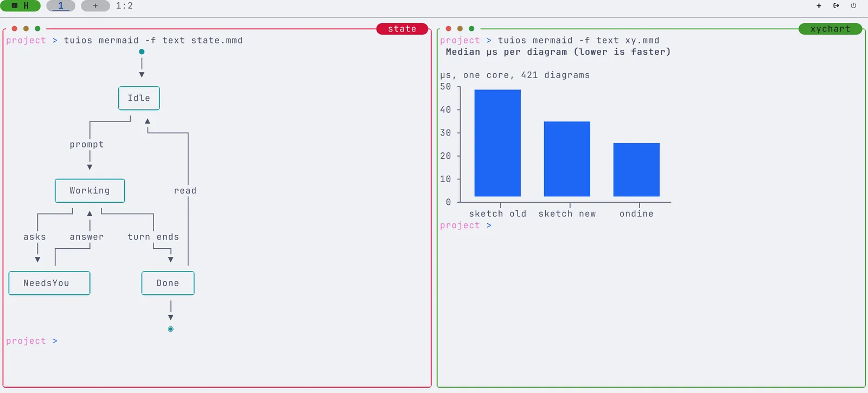Click the Done state node
Image resolution: width=868 pixels, height=393 pixels.
point(168,283)
